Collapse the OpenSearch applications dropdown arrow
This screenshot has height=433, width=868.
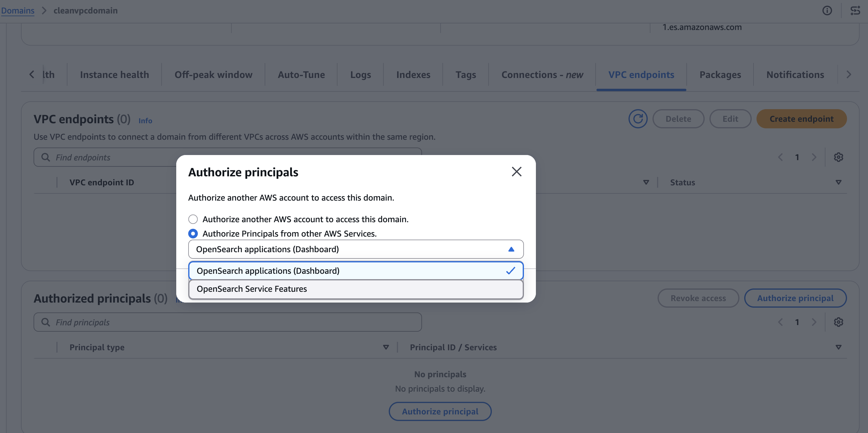click(x=511, y=249)
